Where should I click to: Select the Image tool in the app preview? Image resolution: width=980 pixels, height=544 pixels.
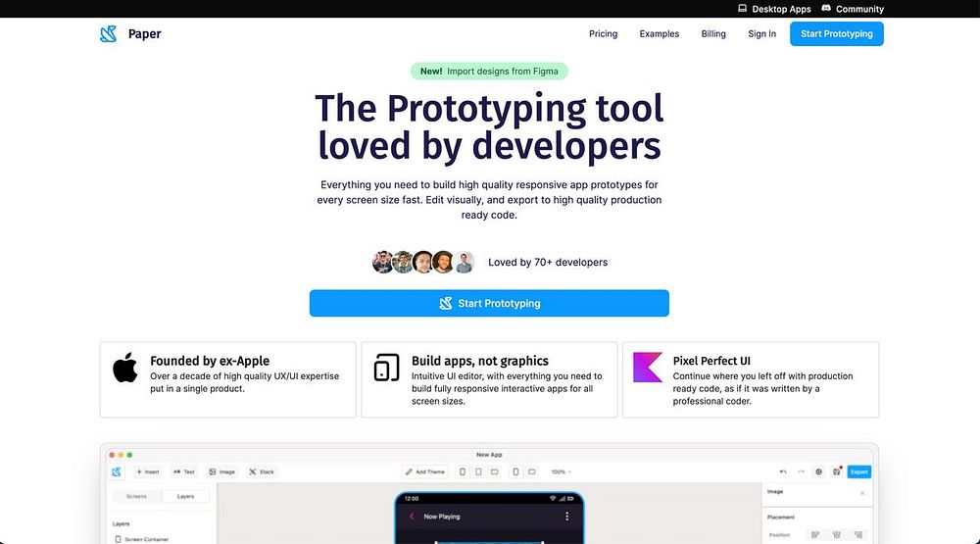point(221,472)
